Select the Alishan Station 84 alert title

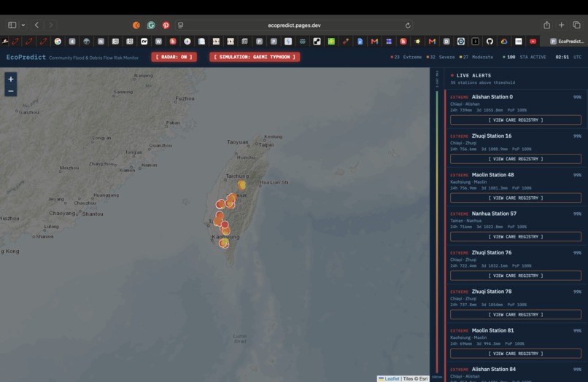pyautogui.click(x=493, y=370)
